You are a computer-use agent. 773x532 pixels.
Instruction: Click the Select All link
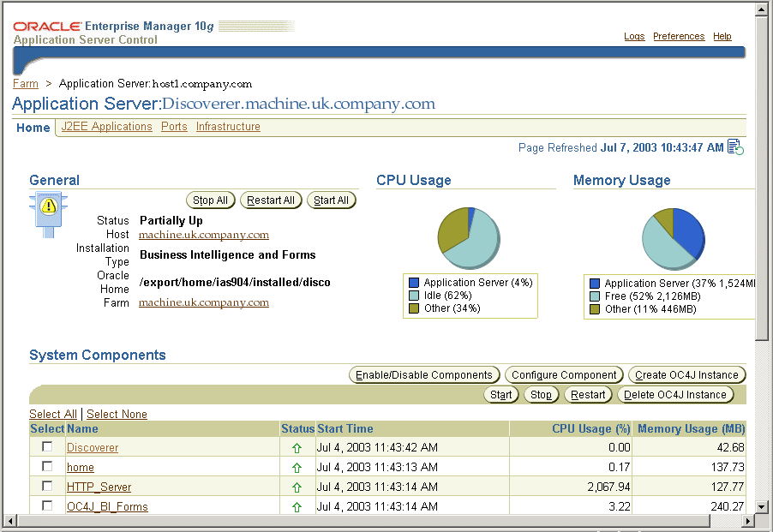[x=53, y=415]
